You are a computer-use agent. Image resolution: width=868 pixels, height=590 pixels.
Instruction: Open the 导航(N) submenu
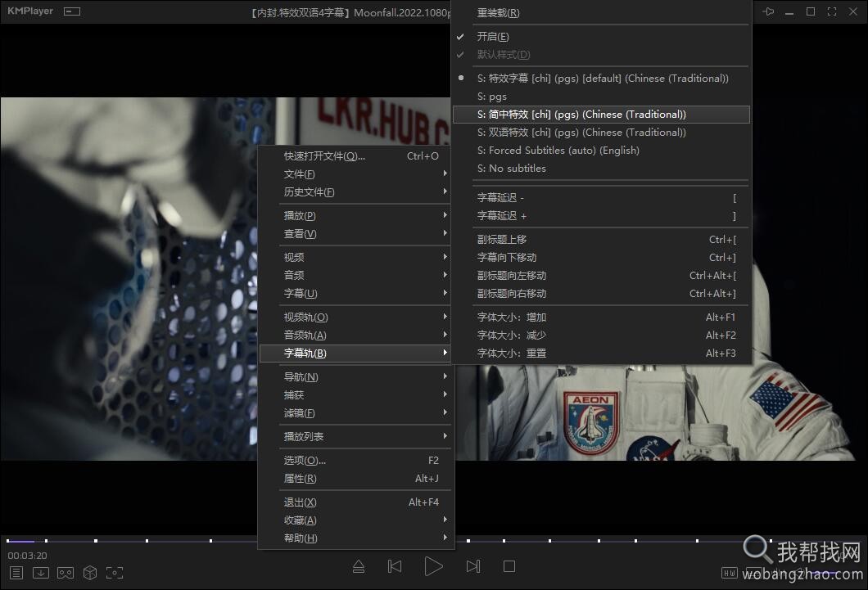[356, 377]
